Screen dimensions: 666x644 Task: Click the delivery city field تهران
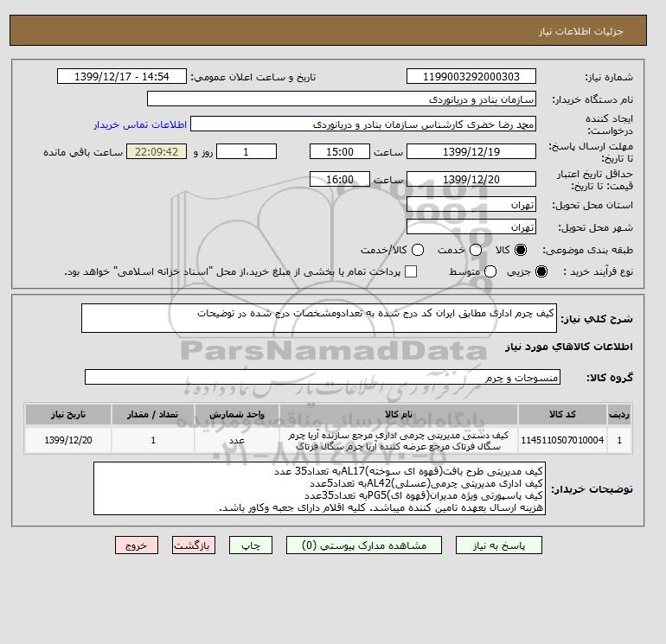coord(471,227)
